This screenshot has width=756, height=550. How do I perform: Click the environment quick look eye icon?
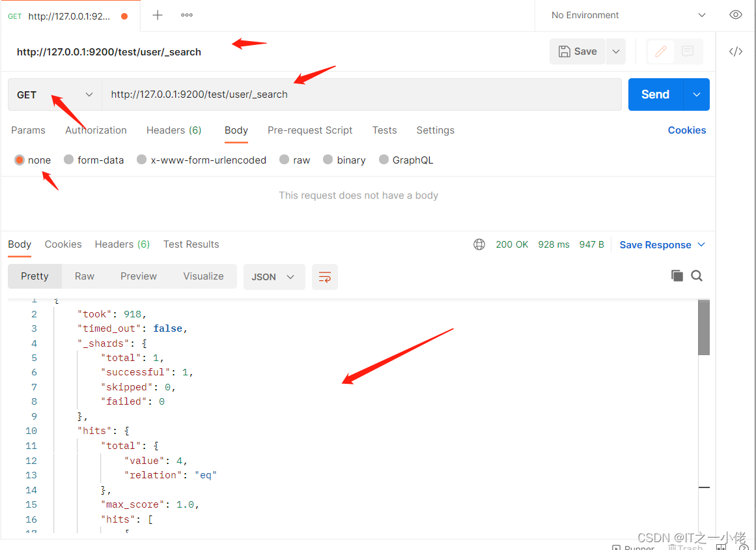point(735,14)
